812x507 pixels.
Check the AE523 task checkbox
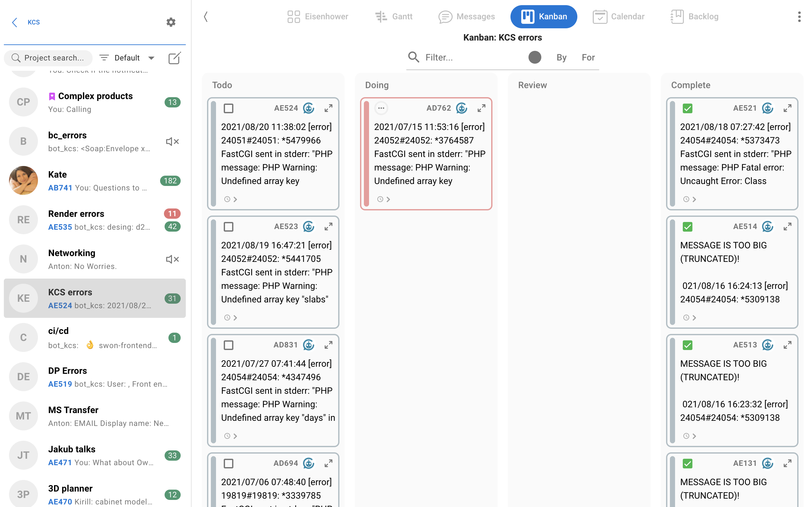click(229, 227)
